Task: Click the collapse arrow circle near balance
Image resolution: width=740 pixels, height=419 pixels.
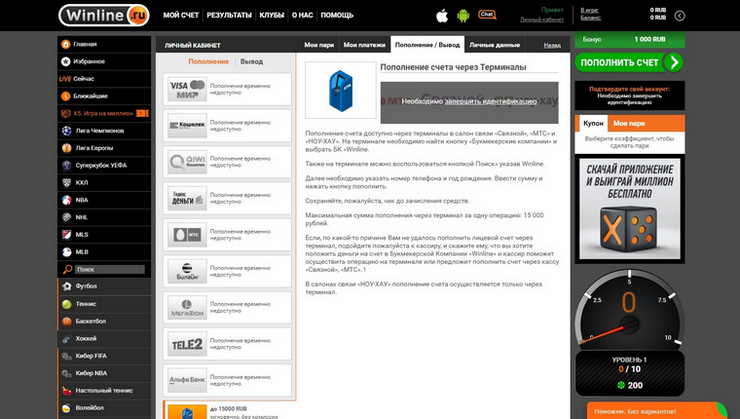Action: (x=680, y=16)
